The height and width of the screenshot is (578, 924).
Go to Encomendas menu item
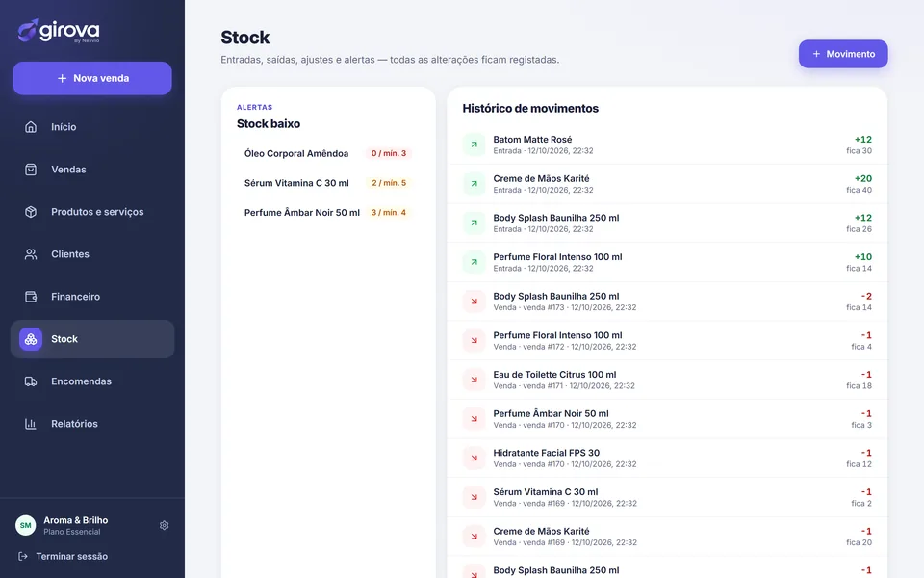92,381
